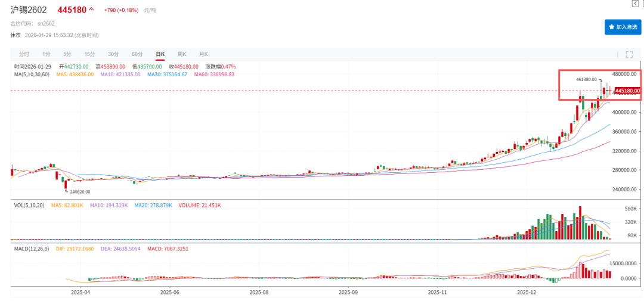Screen dimensions: 644x301
Task: Select the 5分 interval tab
Action: 67,54
